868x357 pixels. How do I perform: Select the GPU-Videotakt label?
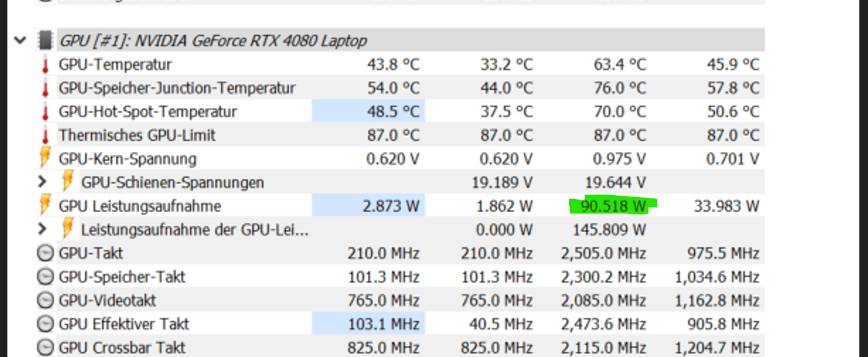(x=107, y=300)
